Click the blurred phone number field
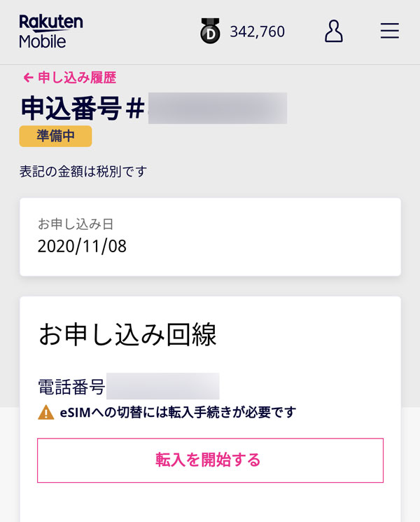Viewport: 420px width, 522px height. (x=163, y=386)
